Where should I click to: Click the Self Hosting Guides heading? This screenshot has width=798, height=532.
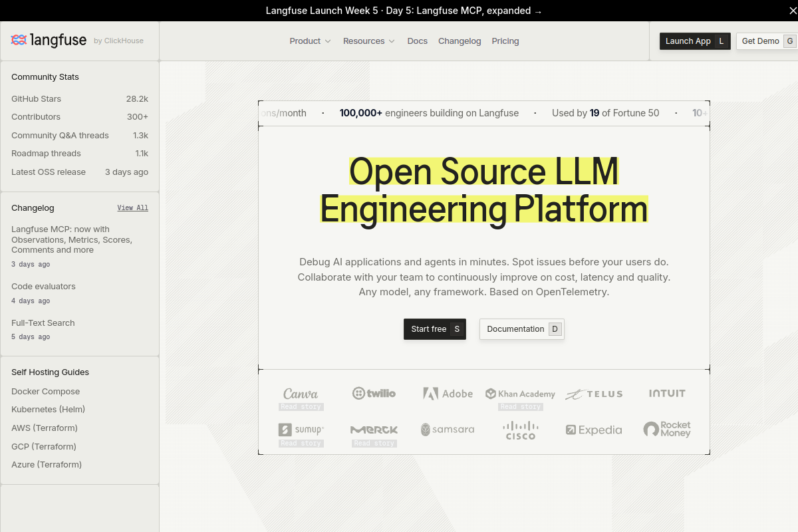coord(50,372)
